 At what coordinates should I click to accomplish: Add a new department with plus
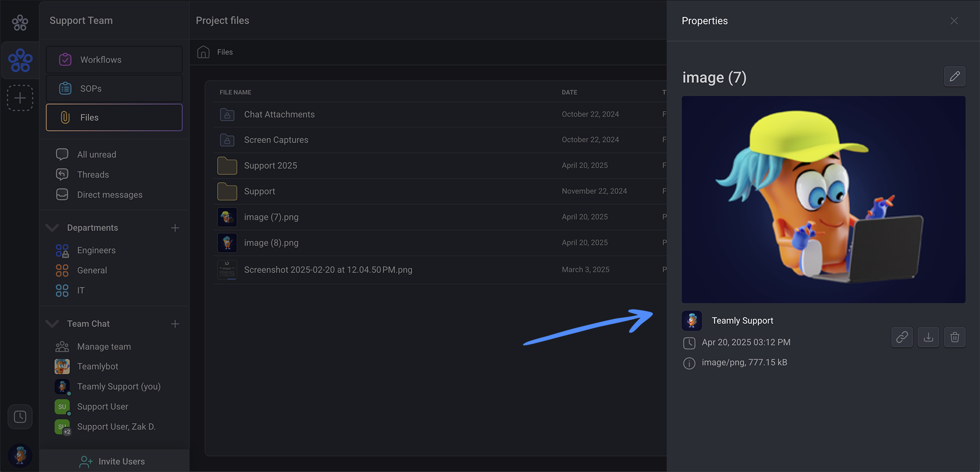[x=175, y=227]
